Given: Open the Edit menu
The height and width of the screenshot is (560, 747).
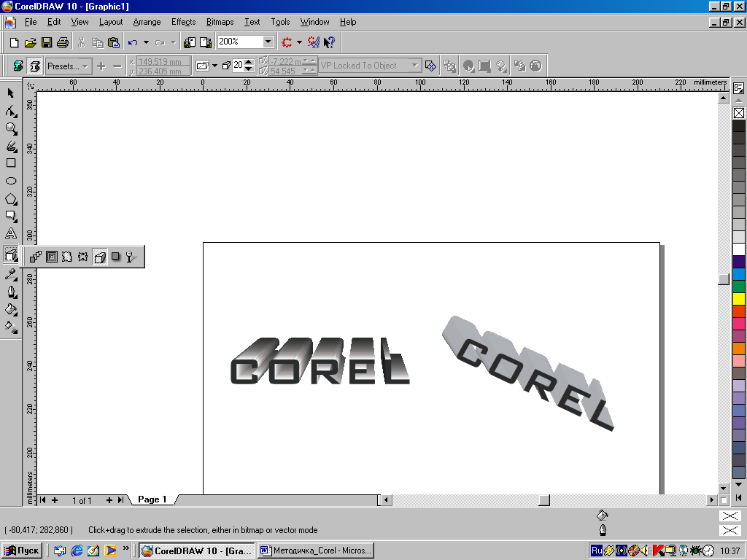Looking at the screenshot, I should [54, 22].
